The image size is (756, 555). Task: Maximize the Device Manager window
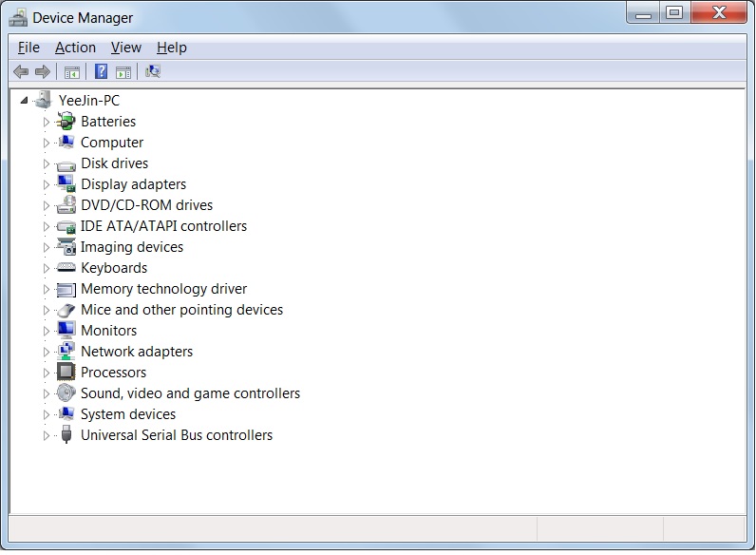674,12
